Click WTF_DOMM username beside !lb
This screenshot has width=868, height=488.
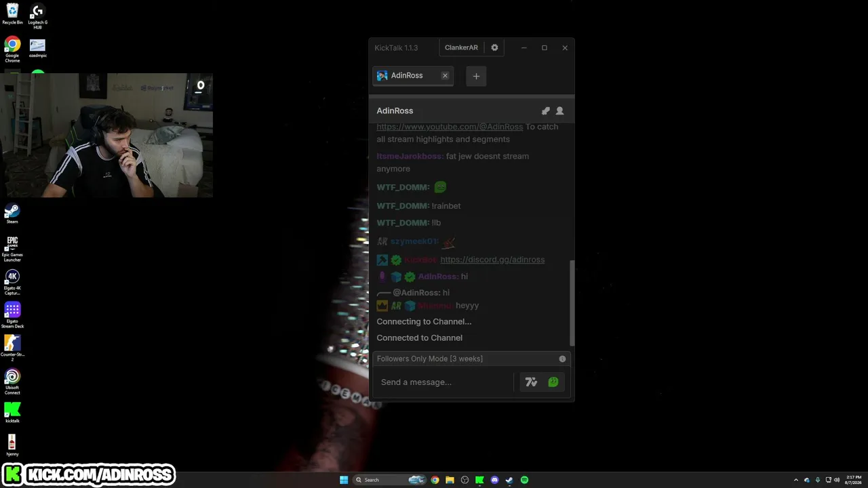403,223
